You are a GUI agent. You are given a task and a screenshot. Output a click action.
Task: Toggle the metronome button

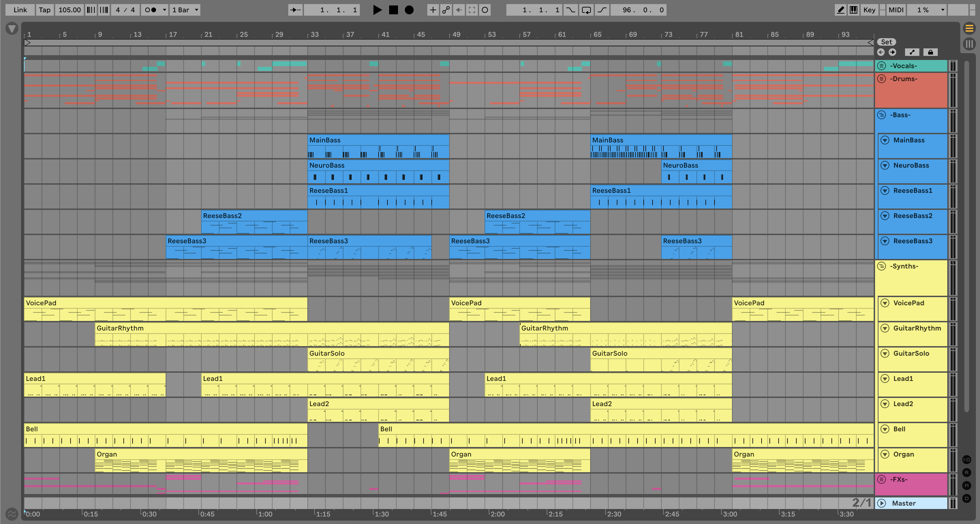click(151, 10)
